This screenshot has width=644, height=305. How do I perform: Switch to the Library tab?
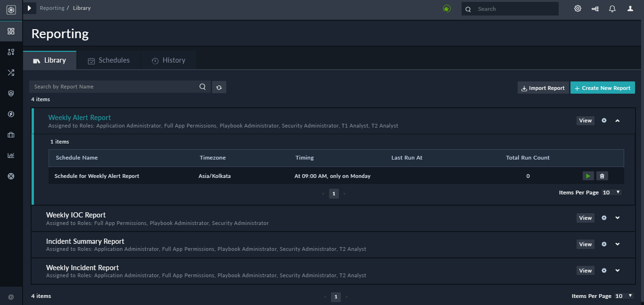coord(50,60)
